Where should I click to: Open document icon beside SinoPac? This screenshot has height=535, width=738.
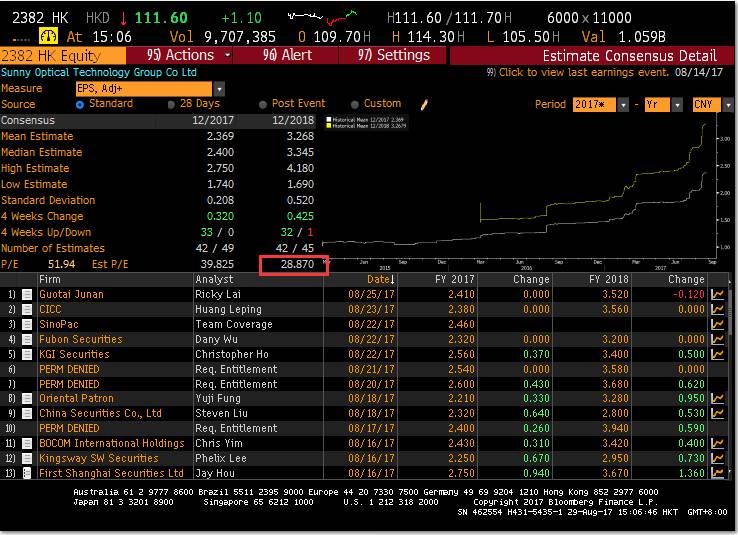pos(27,325)
